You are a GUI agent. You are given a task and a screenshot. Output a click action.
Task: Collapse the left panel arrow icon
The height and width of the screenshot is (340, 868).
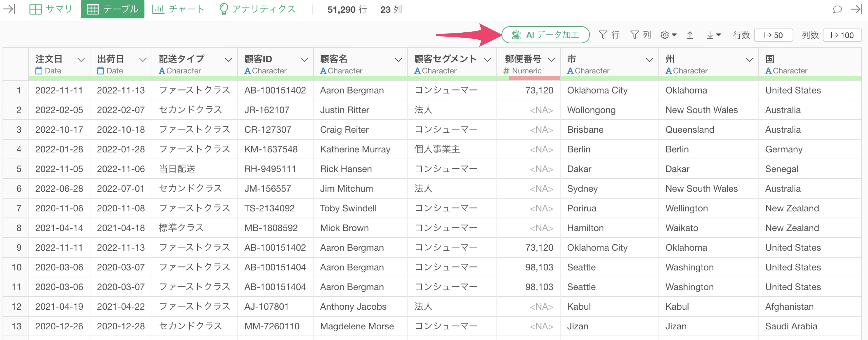click(x=9, y=9)
